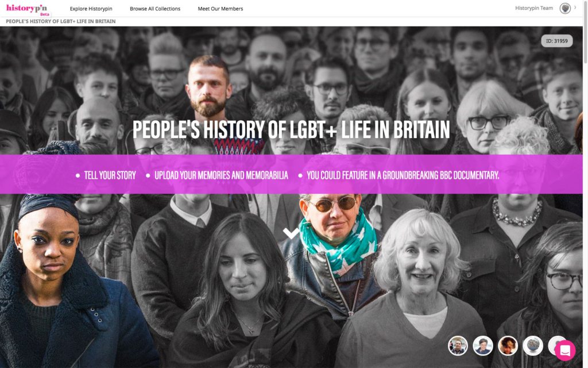Click the Beta label beside the logo
The width and height of the screenshot is (588, 368).
point(45,14)
